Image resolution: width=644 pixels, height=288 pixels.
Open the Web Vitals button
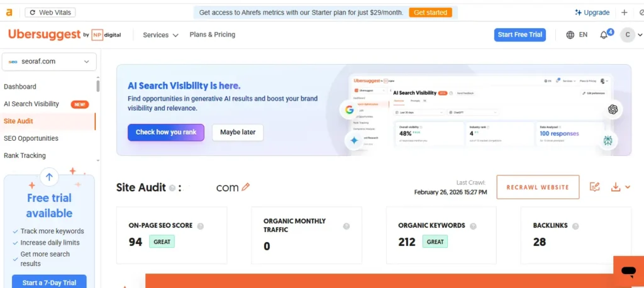click(x=50, y=13)
